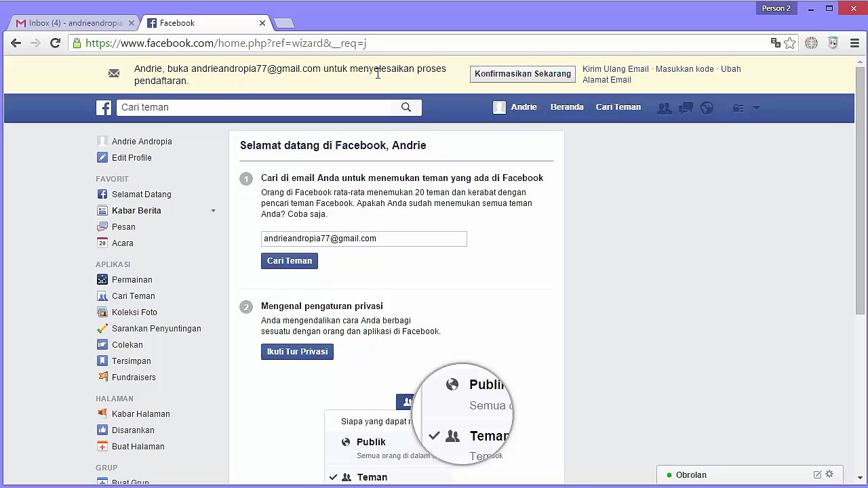Open Kabar Halaman in the sidebar

click(x=140, y=414)
